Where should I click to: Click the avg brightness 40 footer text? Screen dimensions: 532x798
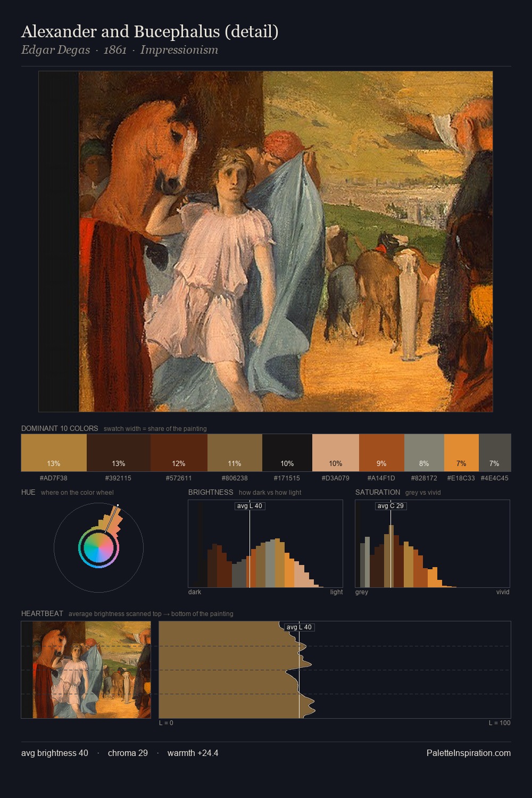55,753
